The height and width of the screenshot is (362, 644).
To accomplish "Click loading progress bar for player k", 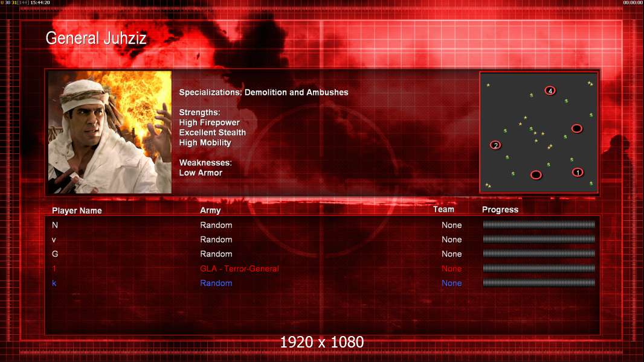I will (x=539, y=282).
